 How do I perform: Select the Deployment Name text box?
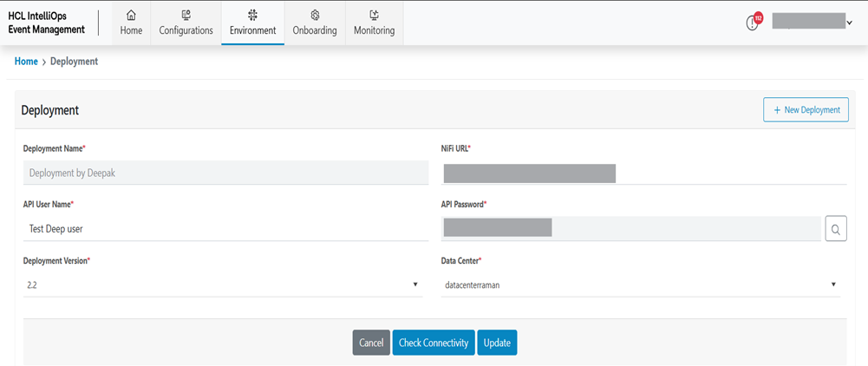225,173
